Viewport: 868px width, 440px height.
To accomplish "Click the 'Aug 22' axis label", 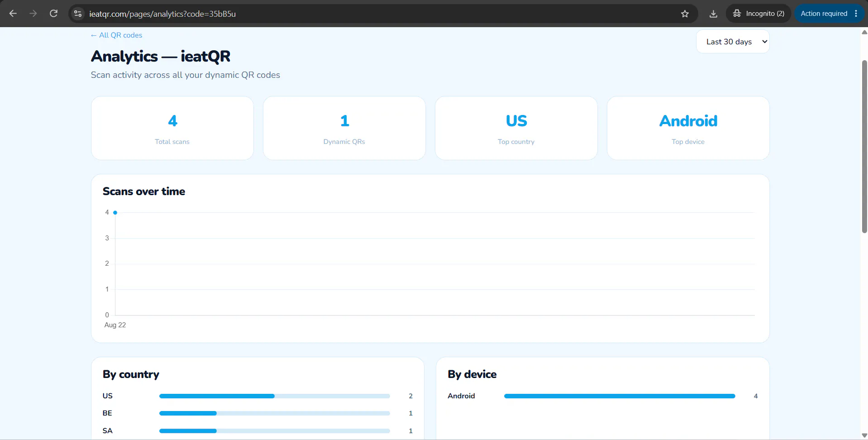I will pos(115,325).
